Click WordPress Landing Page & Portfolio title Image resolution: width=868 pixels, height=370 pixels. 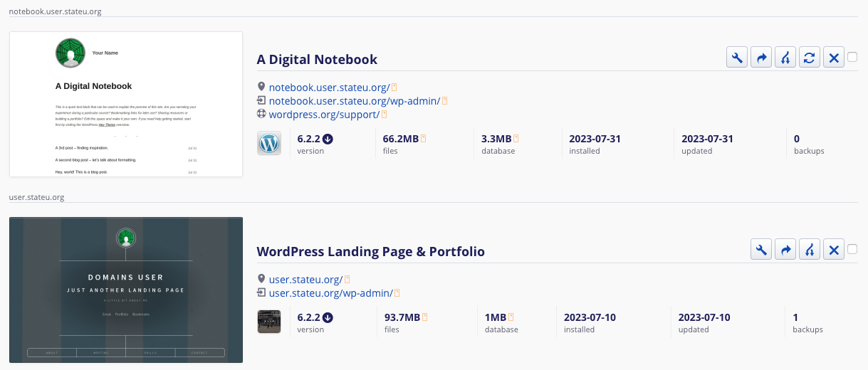[x=370, y=251]
